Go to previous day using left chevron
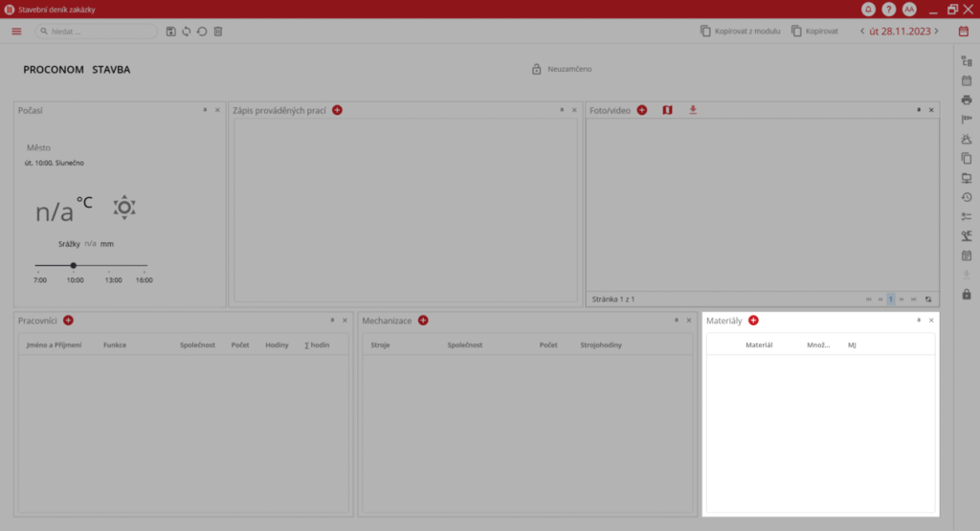This screenshot has height=531, width=980. (x=861, y=32)
